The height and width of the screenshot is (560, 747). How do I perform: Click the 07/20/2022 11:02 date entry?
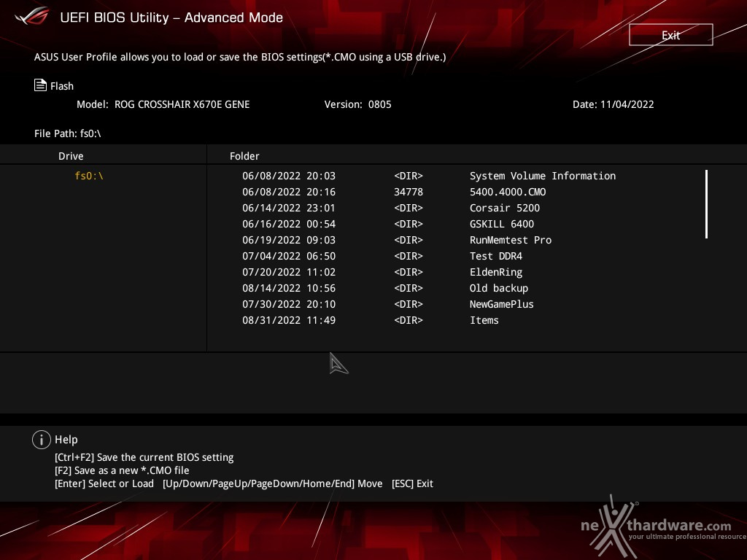(289, 273)
